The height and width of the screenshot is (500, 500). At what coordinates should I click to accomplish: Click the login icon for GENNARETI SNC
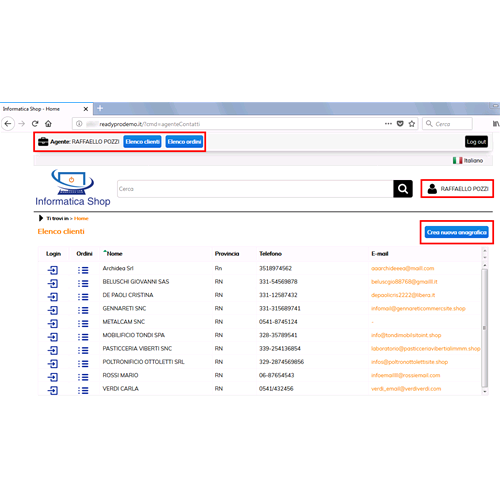pos(53,310)
